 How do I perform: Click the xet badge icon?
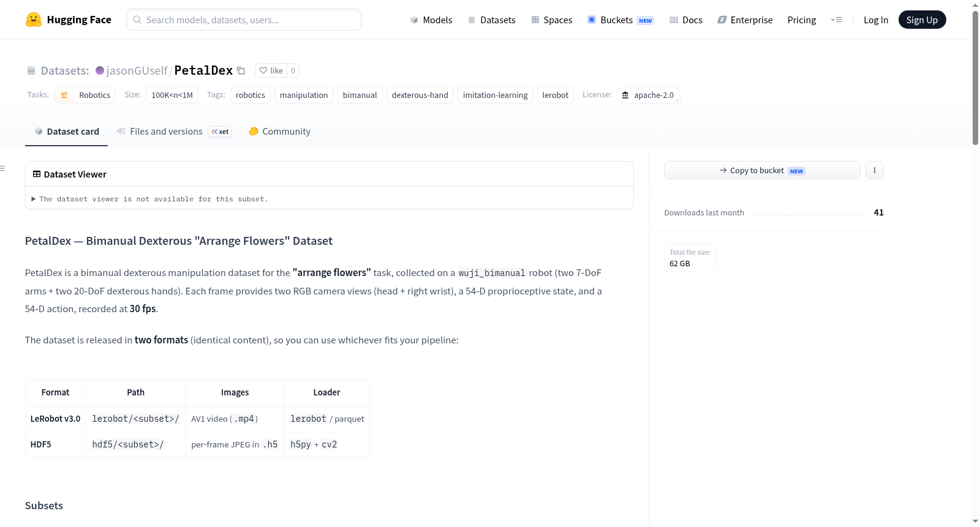tap(214, 132)
